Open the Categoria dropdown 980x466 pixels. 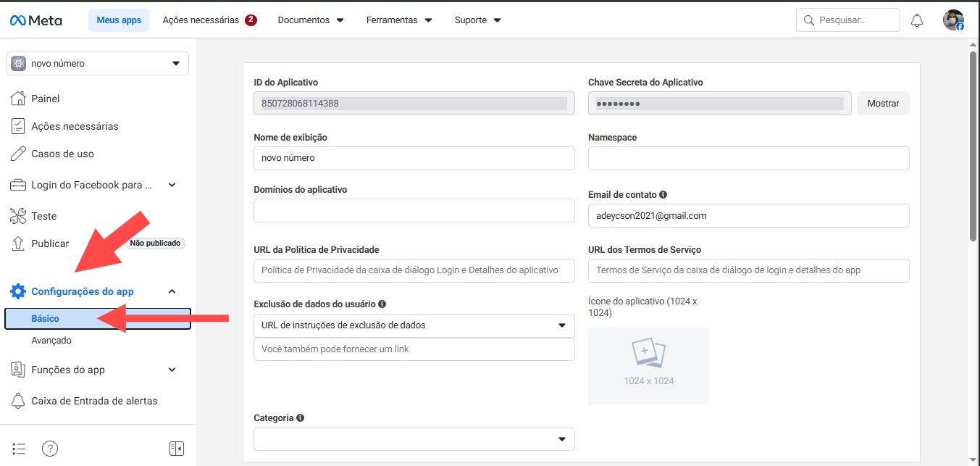click(x=414, y=439)
